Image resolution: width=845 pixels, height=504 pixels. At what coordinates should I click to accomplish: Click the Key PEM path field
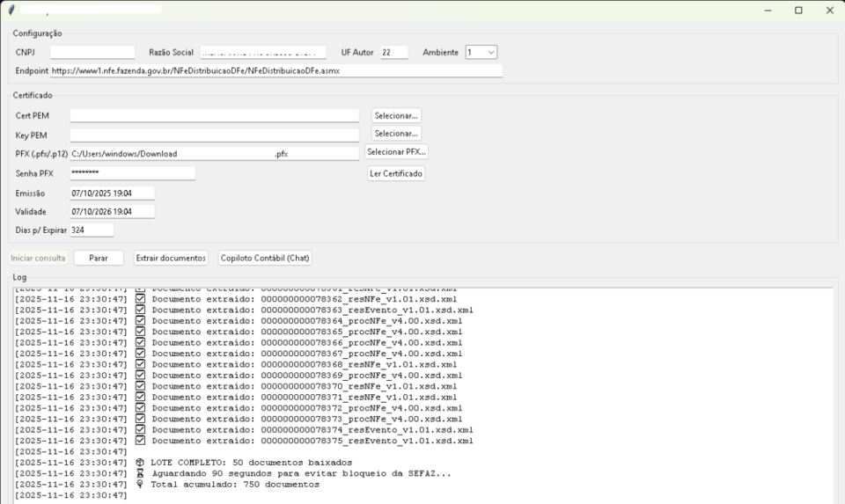[215, 135]
